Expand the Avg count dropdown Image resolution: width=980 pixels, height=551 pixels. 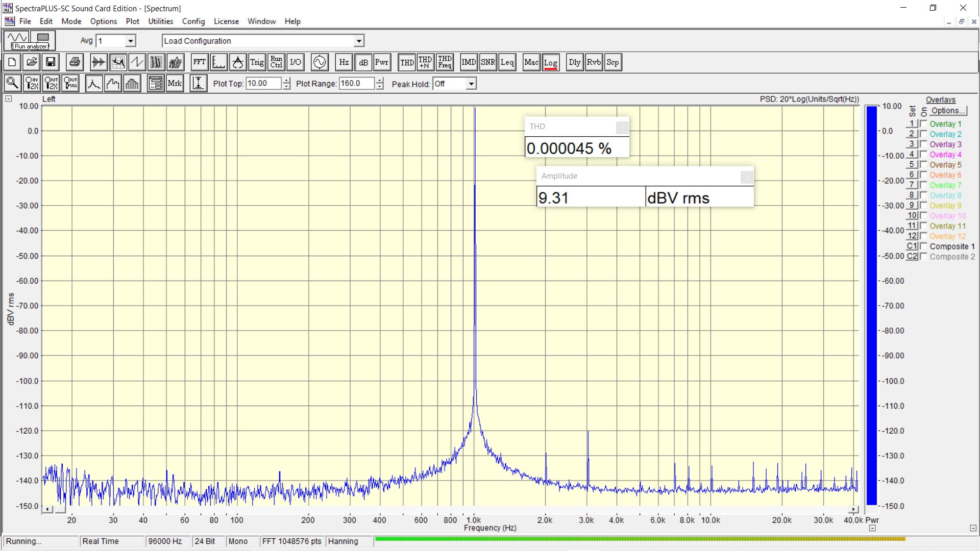click(131, 41)
